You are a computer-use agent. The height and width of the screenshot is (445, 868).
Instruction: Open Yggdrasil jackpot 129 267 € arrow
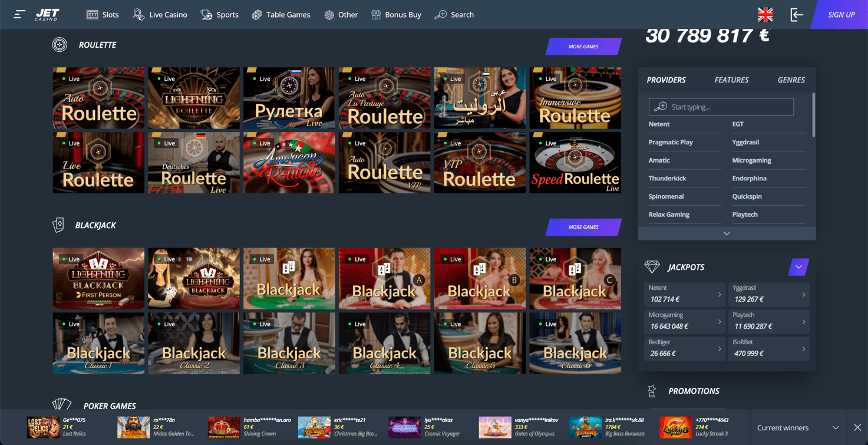(803, 294)
